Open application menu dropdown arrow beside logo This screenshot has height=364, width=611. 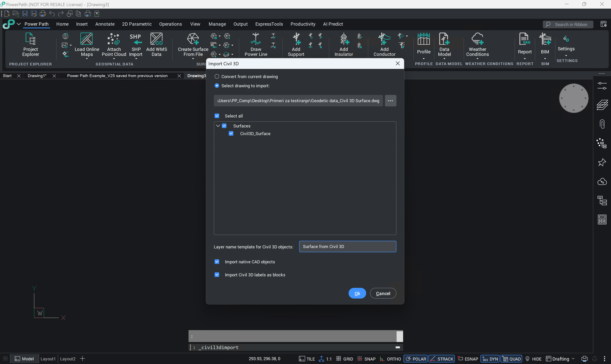pyautogui.click(x=19, y=24)
